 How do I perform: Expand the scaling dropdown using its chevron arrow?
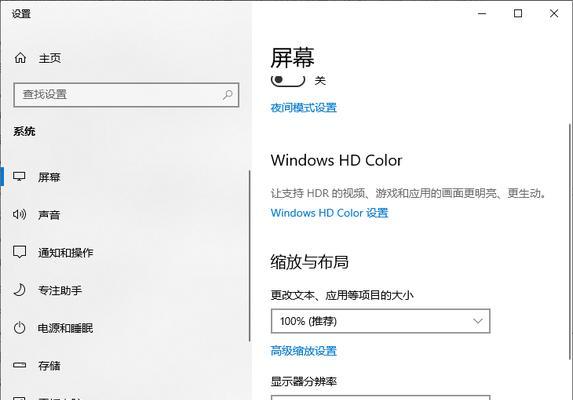[x=478, y=321]
